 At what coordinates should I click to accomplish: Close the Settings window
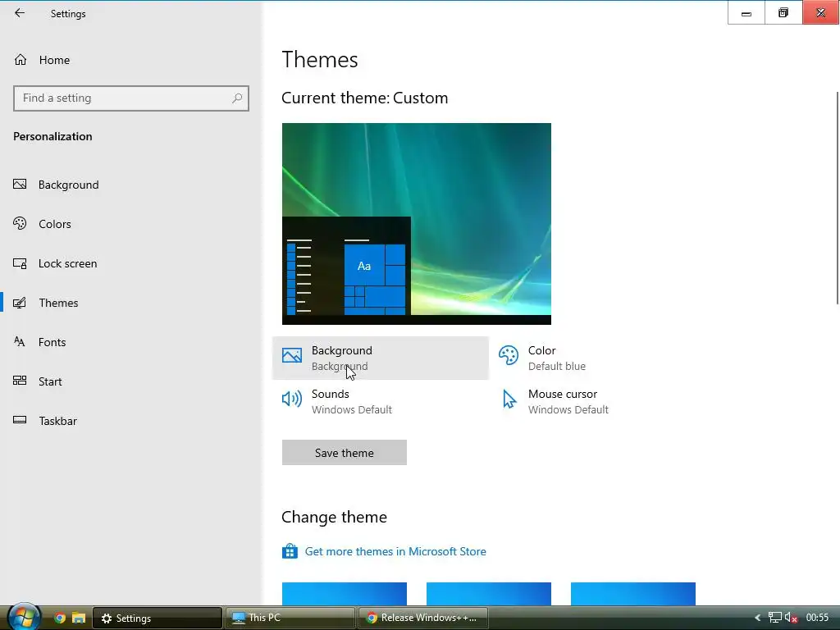click(x=820, y=13)
